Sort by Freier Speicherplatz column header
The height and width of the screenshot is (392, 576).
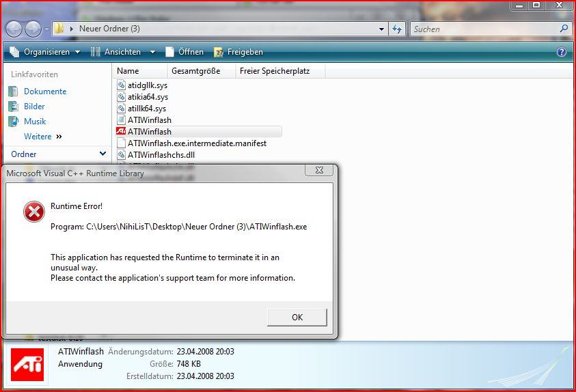tap(280, 71)
